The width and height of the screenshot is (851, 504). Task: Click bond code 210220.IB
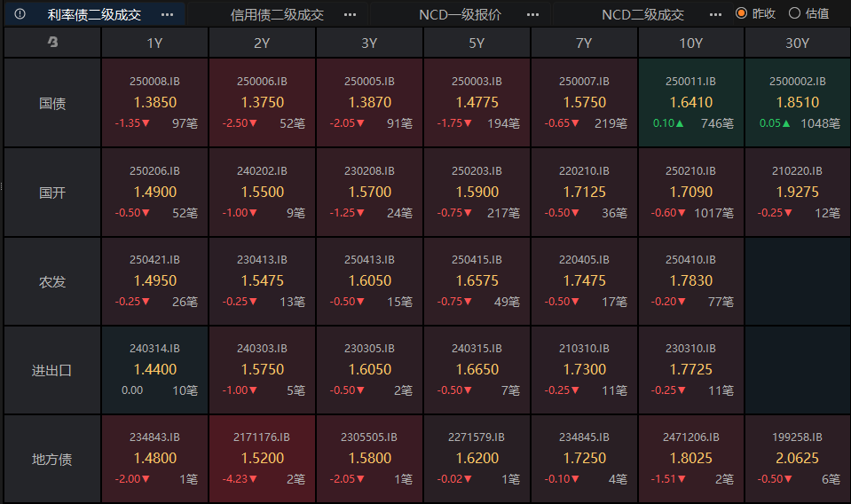coord(797,171)
